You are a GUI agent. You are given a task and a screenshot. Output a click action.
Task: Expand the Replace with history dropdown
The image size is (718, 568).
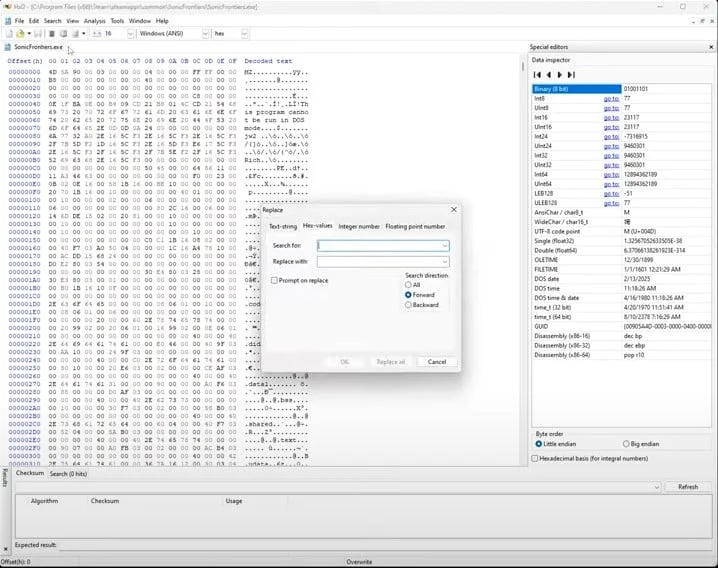(444, 262)
